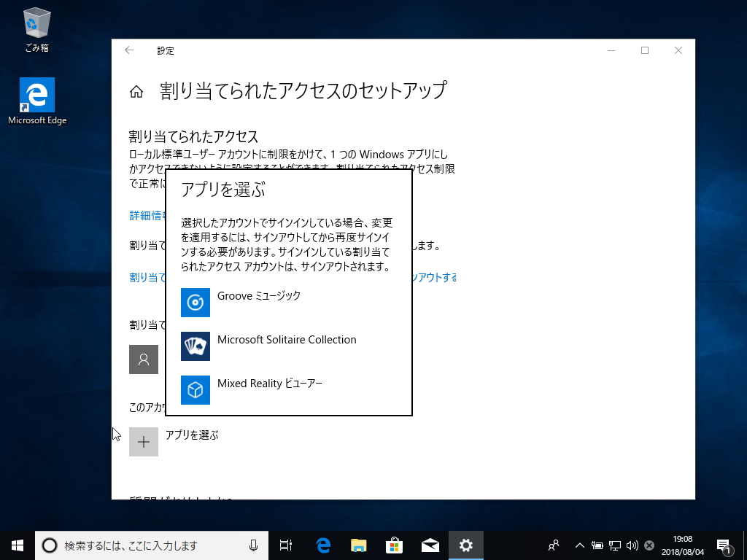
Task: Click the back arrow in Settings
Action: (129, 51)
